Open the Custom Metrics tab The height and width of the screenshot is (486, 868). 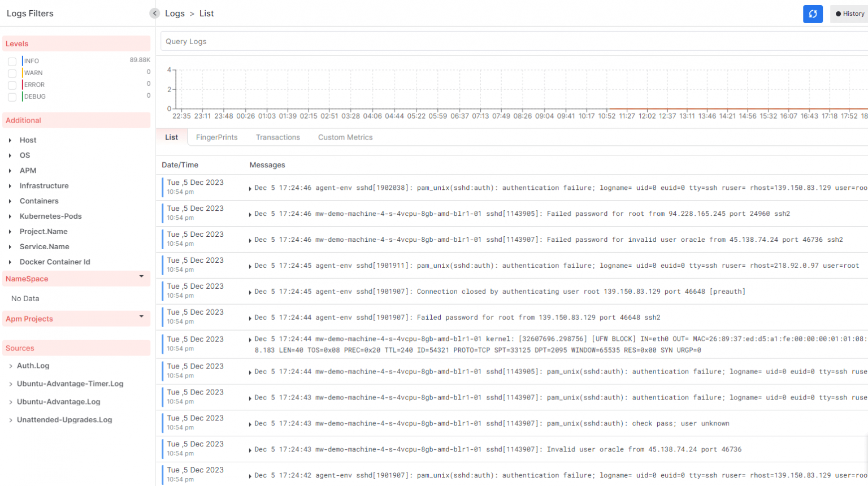pos(345,137)
